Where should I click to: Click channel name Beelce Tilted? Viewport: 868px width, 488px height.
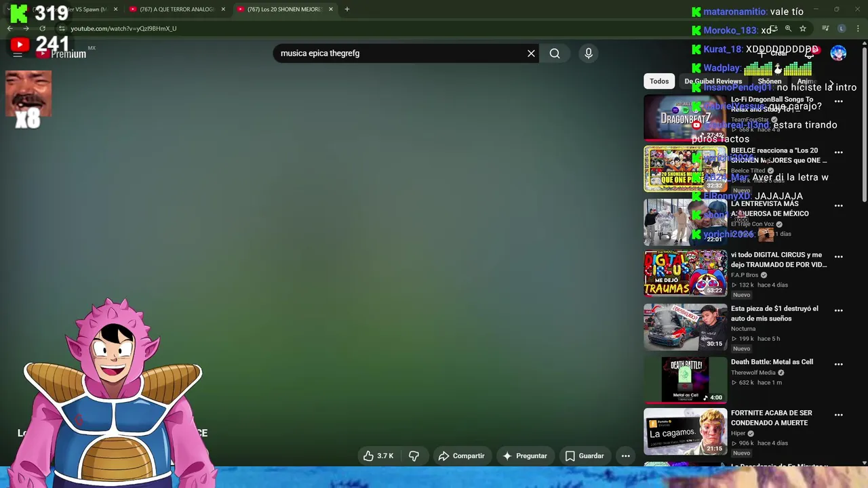(x=748, y=171)
